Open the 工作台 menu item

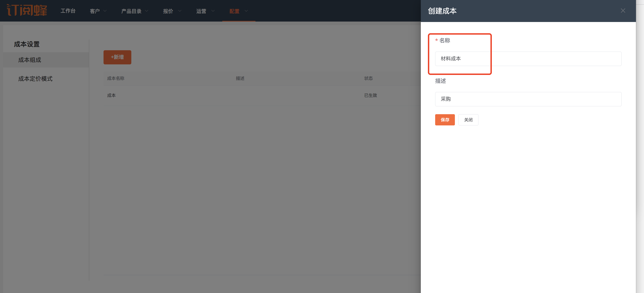pyautogui.click(x=68, y=11)
